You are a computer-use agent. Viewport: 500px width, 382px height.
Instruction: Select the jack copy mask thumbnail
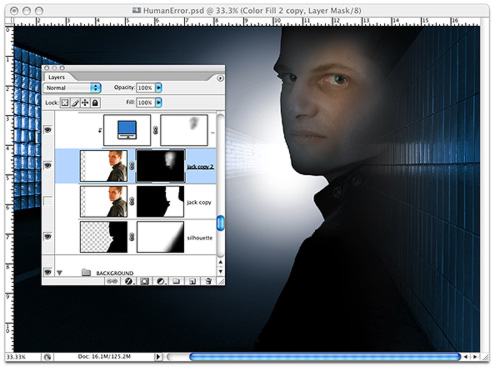[160, 202]
